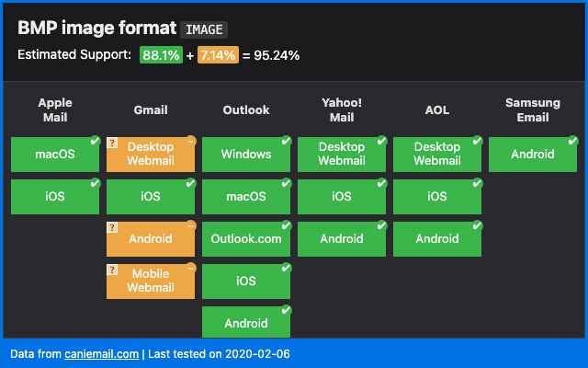Click the IMAGE category tag
Viewport: 588px width, 368px height.
coord(204,29)
